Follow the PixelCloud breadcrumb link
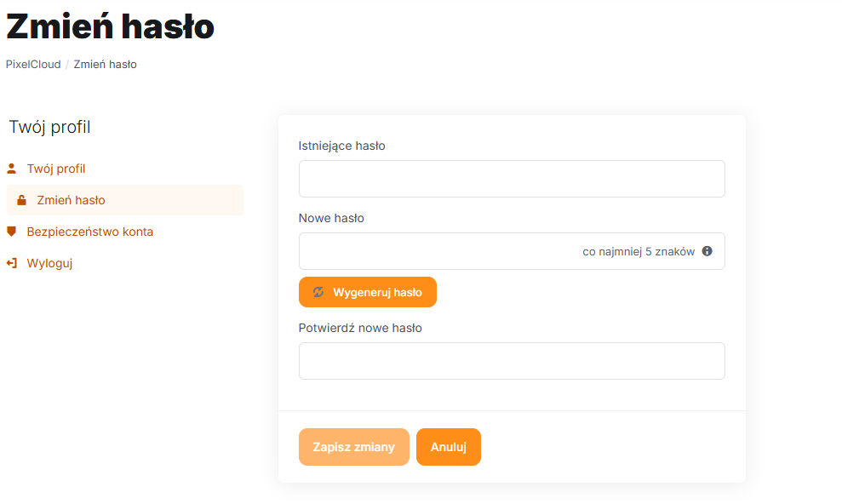The height and width of the screenshot is (504, 842). click(x=33, y=64)
